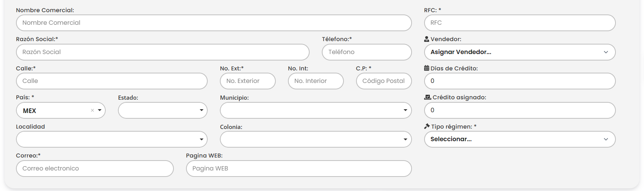Open the Municipio dropdown
The width and height of the screenshot is (644, 191).
pyautogui.click(x=316, y=110)
